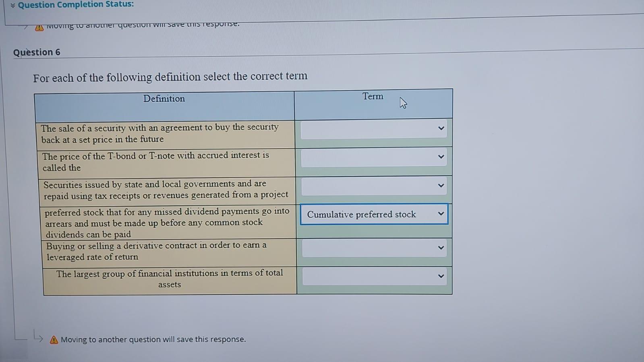Click the chevron on the last Term dropdown
This screenshot has width=644, height=362.
[x=440, y=276]
